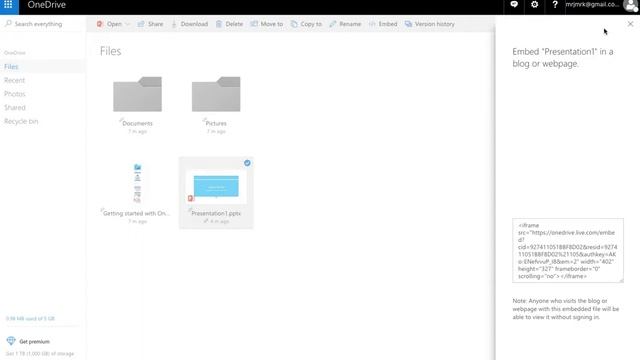The width and height of the screenshot is (640, 360).
Task: Expand the Open dropdown arrow
Action: coord(127,24)
